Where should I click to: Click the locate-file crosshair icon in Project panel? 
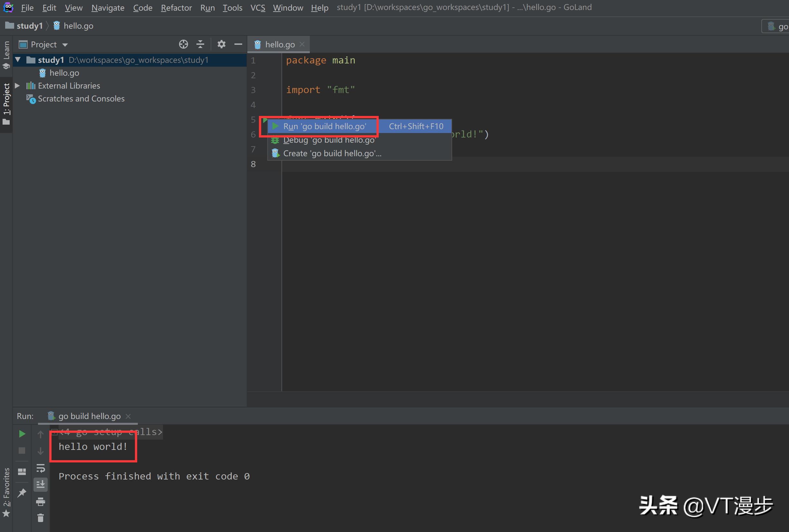[x=183, y=44]
